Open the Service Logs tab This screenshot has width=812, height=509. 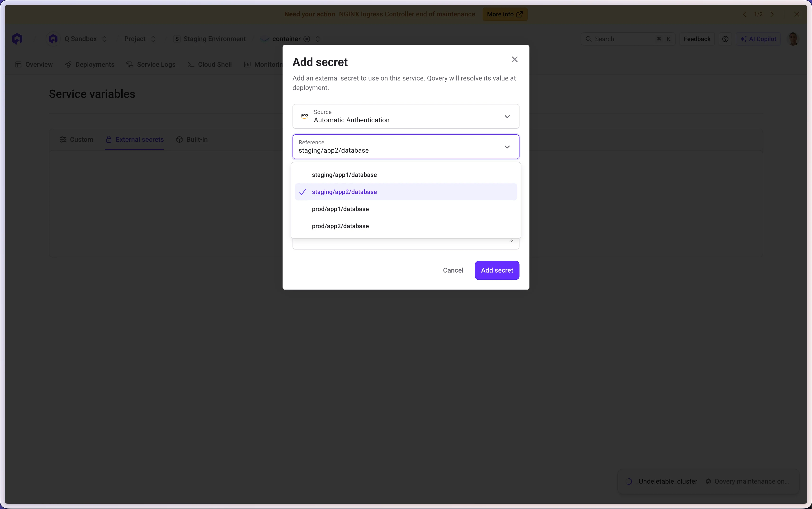(x=151, y=64)
